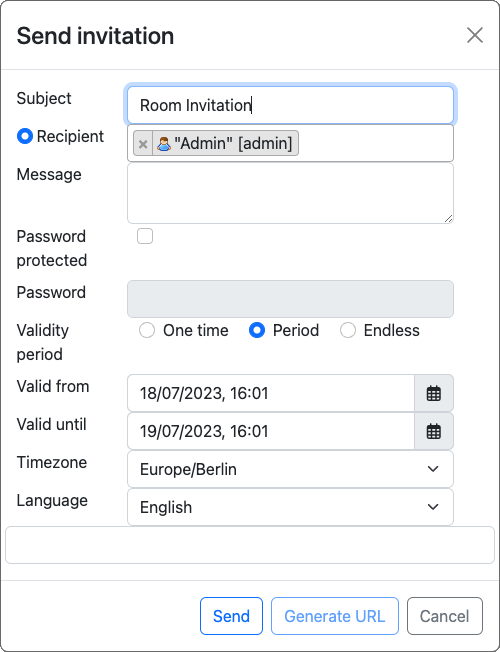
Task: Open the Valid from calendar picker
Action: (x=434, y=393)
